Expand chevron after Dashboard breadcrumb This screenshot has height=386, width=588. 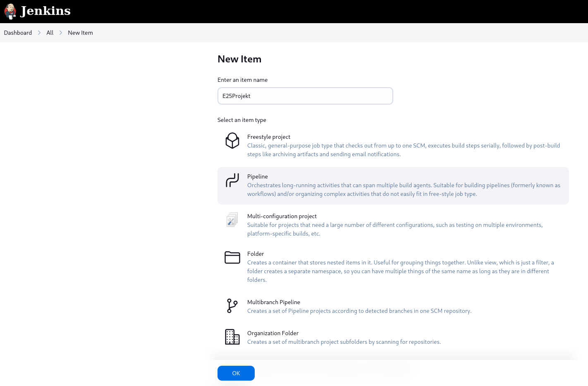[39, 33]
